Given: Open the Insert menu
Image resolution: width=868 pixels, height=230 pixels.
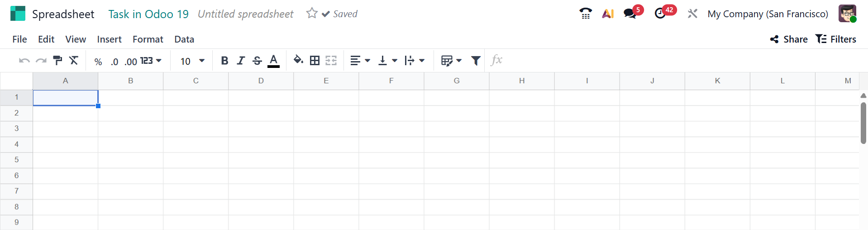Looking at the screenshot, I should (x=109, y=39).
